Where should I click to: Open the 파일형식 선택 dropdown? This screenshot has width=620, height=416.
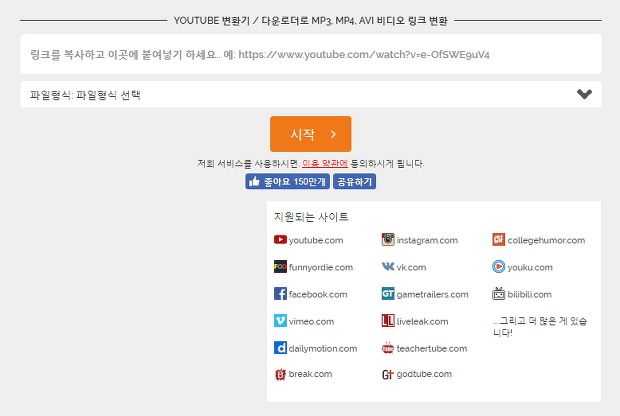click(x=311, y=95)
